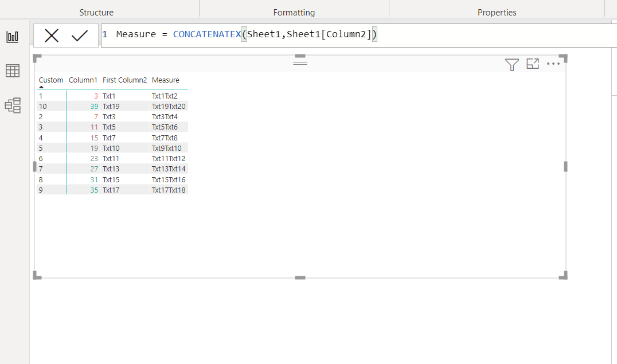Sort by the First Column2 header

124,80
